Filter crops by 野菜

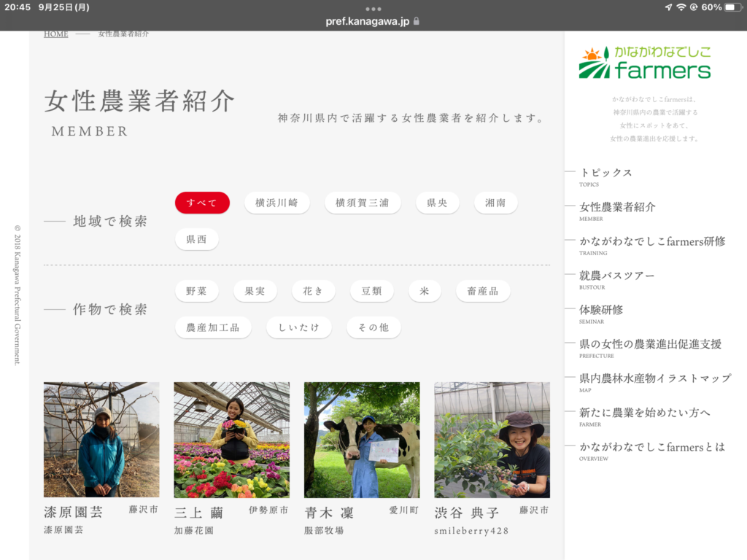(197, 291)
